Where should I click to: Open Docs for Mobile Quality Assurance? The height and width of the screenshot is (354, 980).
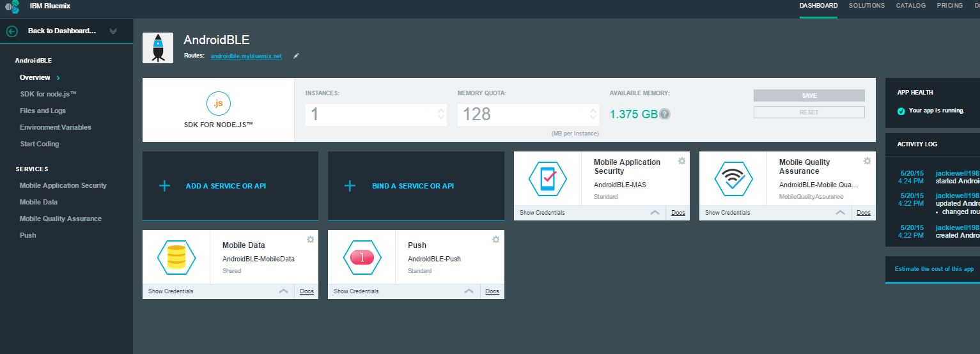(x=864, y=213)
